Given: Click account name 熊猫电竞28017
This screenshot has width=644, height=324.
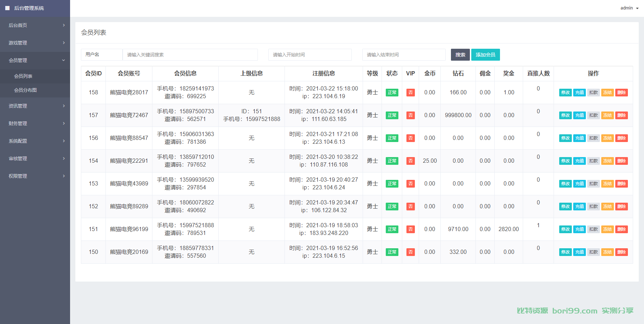Looking at the screenshot, I should (x=129, y=93).
